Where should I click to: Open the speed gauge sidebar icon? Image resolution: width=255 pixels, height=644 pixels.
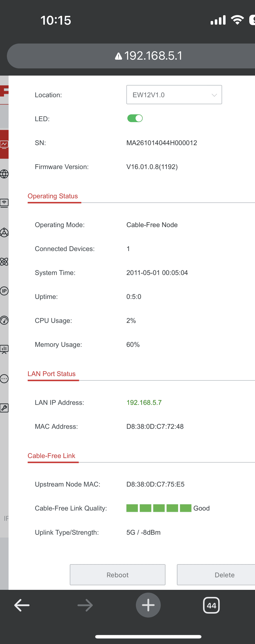tap(4, 320)
